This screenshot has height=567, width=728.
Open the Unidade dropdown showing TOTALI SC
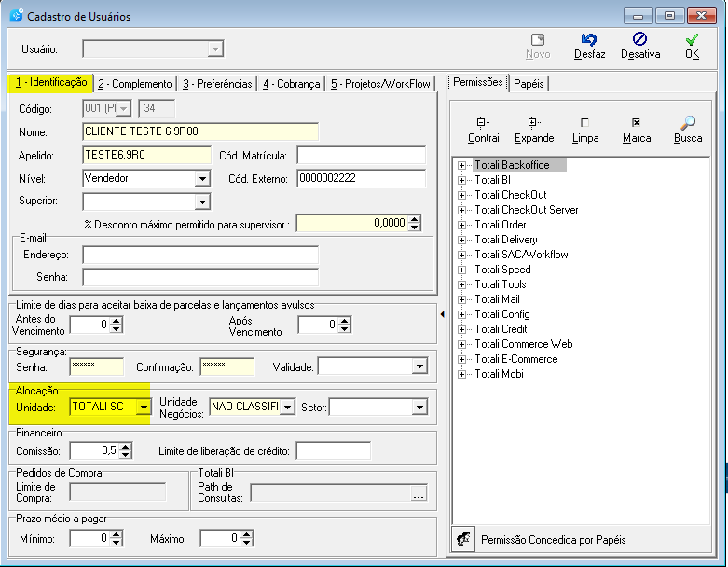click(x=144, y=408)
